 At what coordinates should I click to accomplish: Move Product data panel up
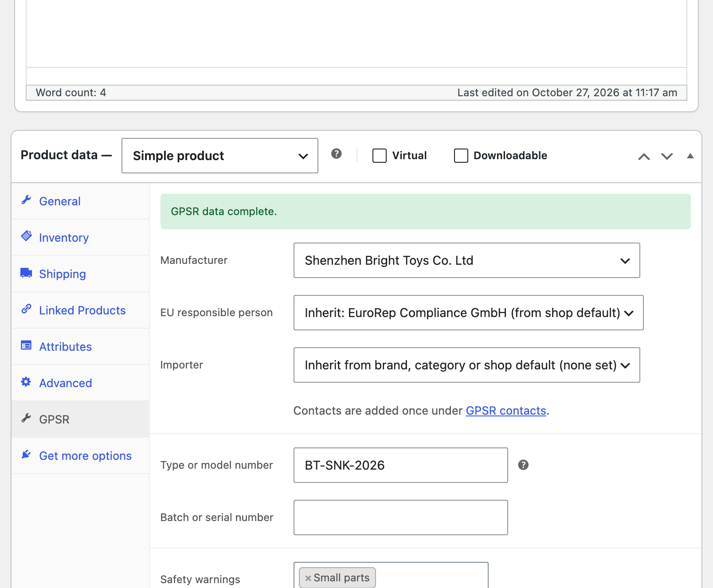coord(644,156)
